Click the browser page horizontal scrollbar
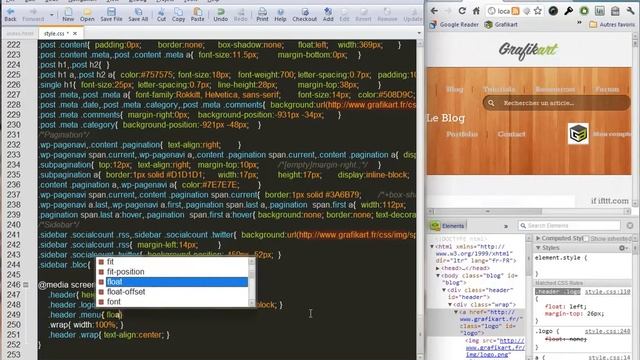640x360 pixels. pos(529,211)
